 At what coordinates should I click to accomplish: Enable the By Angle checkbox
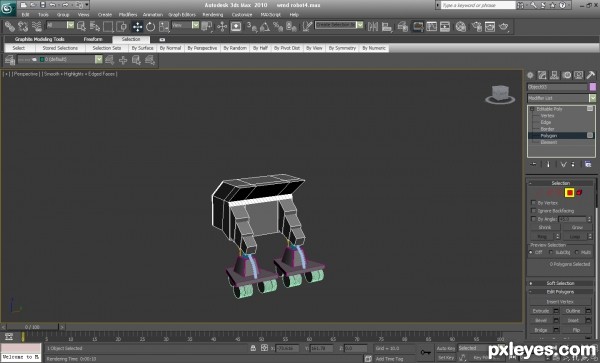click(x=533, y=219)
